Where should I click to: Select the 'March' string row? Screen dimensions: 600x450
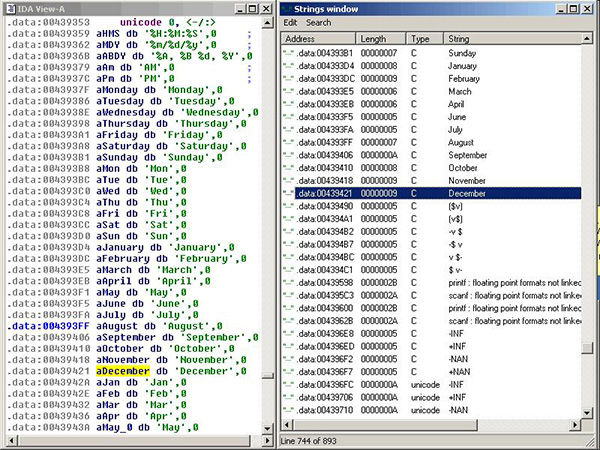(432, 91)
